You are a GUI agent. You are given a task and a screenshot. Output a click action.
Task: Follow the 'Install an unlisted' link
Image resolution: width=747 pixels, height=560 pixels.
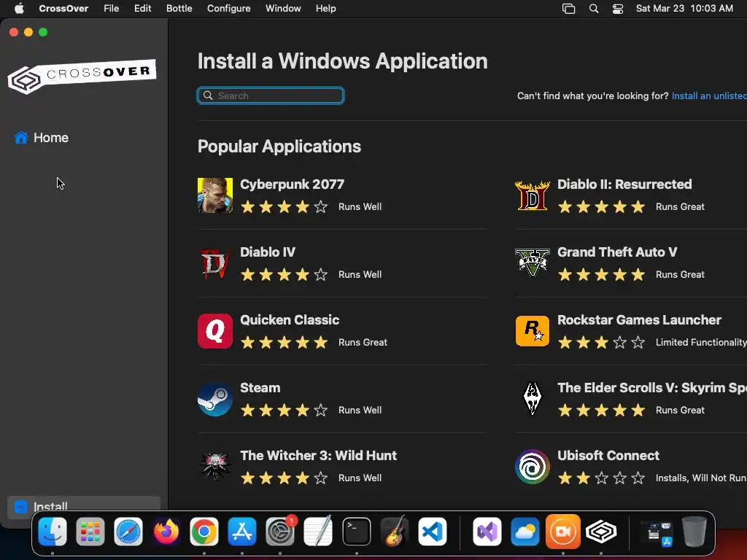pyautogui.click(x=709, y=96)
